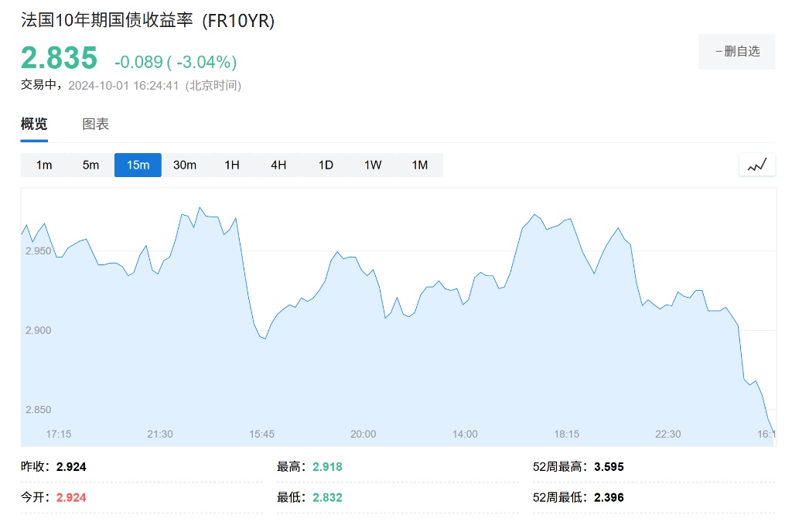792x532 pixels.
Task: Switch to the 图表 tab
Action: coord(96,124)
